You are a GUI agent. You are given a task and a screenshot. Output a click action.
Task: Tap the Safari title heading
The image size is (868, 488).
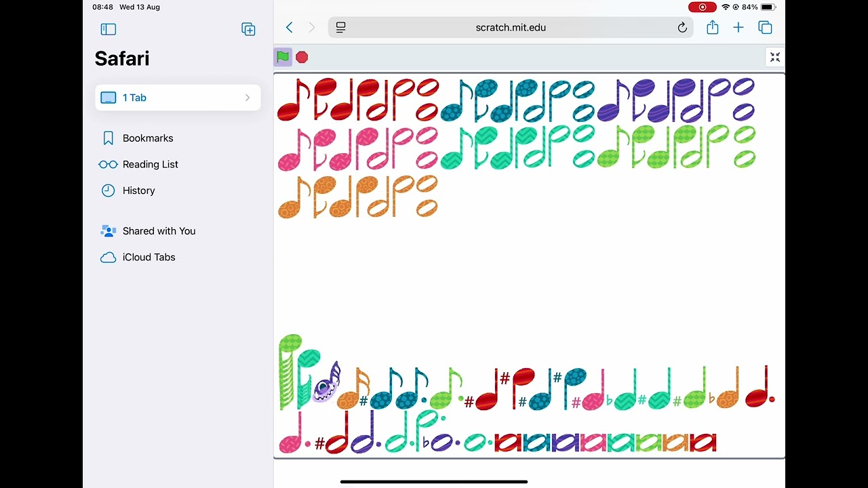coord(122,58)
